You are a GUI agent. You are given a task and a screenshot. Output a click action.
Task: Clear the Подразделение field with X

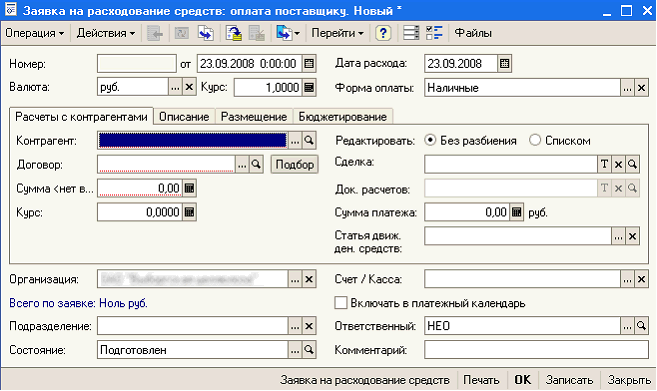(x=309, y=326)
